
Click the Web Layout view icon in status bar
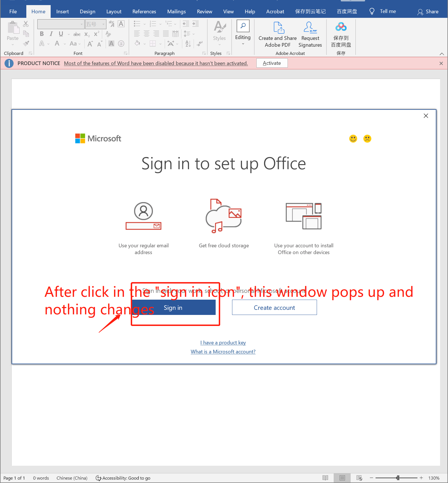click(359, 478)
